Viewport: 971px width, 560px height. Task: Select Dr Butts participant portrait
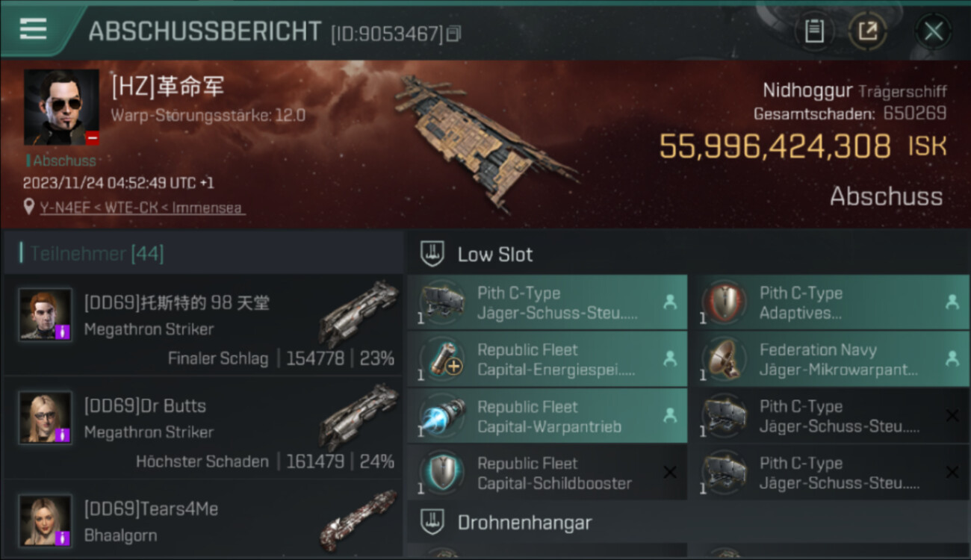[x=46, y=417]
